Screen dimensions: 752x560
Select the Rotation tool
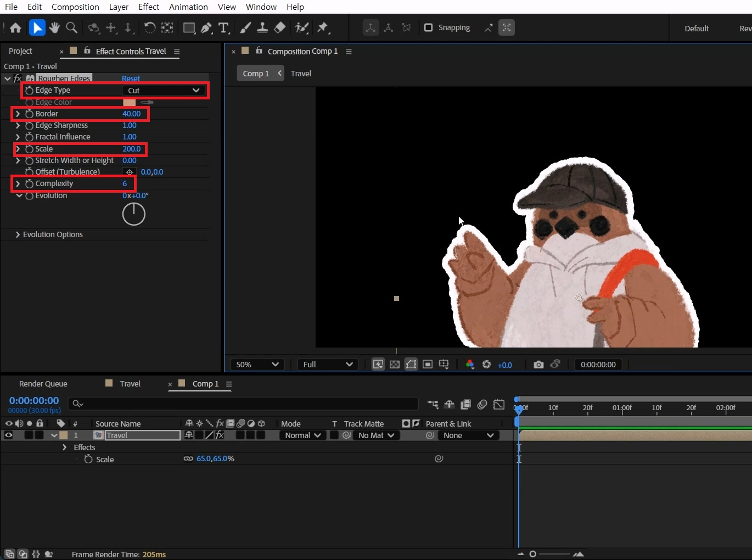[149, 27]
